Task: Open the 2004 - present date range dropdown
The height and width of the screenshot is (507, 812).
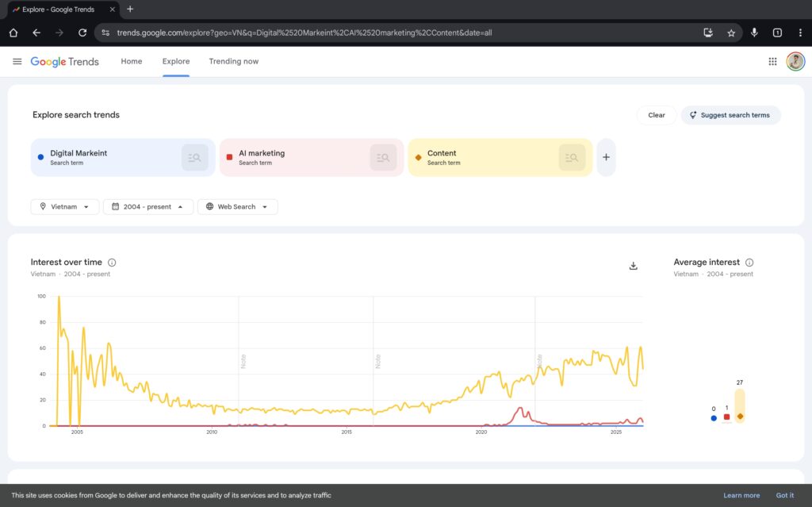Action: tap(148, 207)
